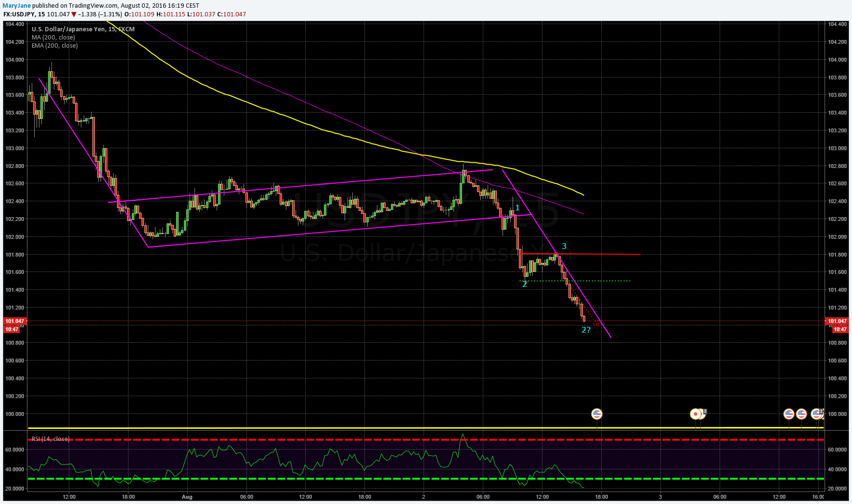The height and width of the screenshot is (504, 852).
Task: Click 104.400 on the right price axis
Action: (x=837, y=24)
